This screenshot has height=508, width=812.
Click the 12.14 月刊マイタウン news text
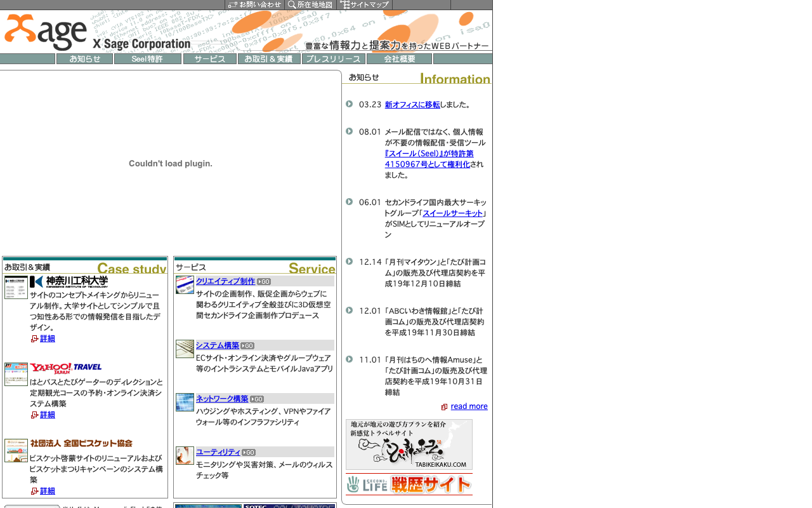click(435, 273)
